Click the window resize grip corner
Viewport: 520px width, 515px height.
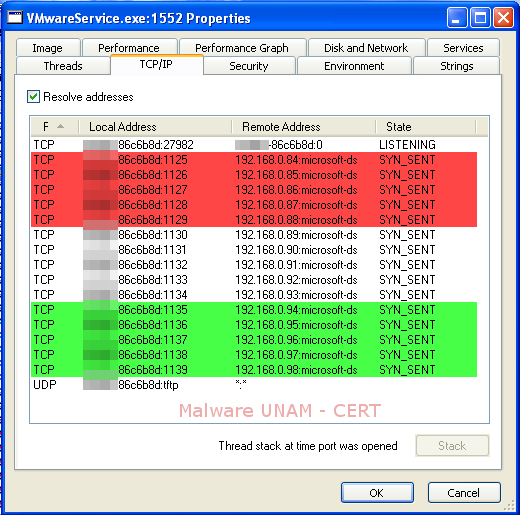(509, 506)
